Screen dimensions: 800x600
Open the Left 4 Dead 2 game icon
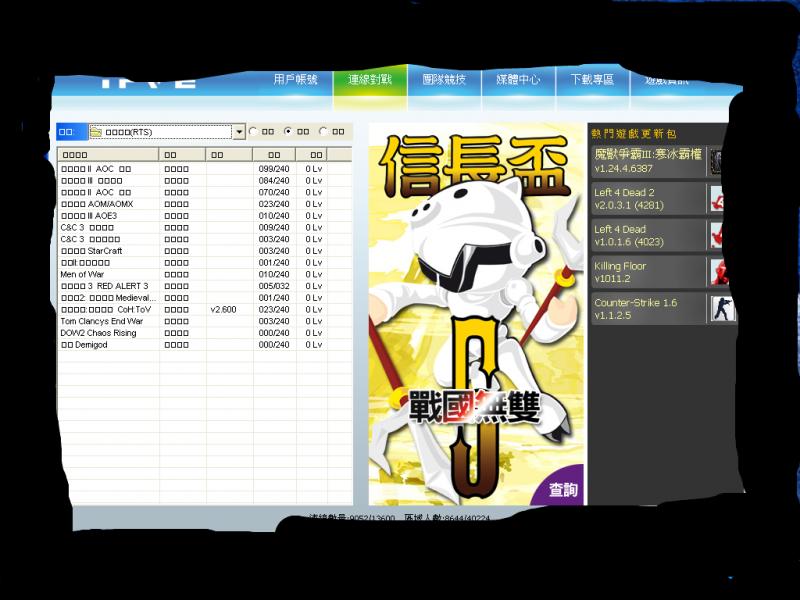[719, 199]
